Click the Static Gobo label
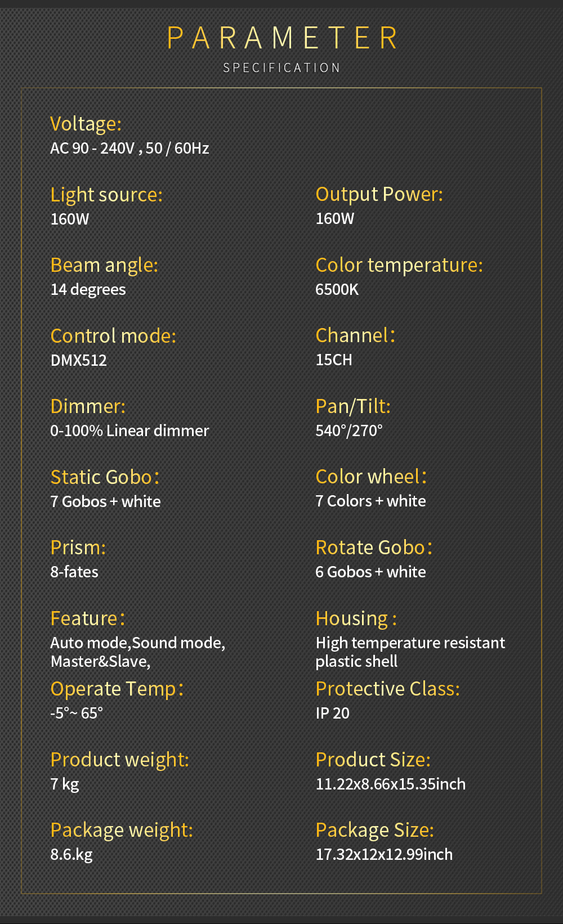The height and width of the screenshot is (924, 563). [105, 477]
